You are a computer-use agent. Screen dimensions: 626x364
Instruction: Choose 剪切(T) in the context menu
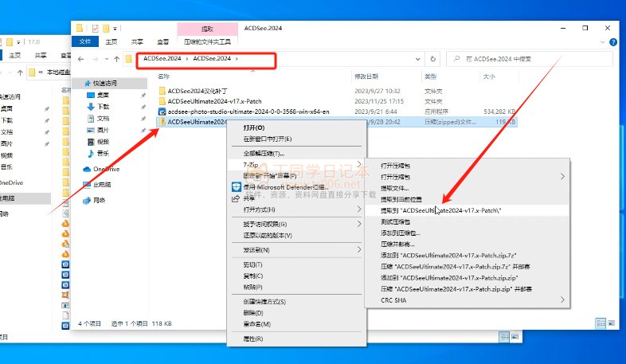pyautogui.click(x=296, y=264)
